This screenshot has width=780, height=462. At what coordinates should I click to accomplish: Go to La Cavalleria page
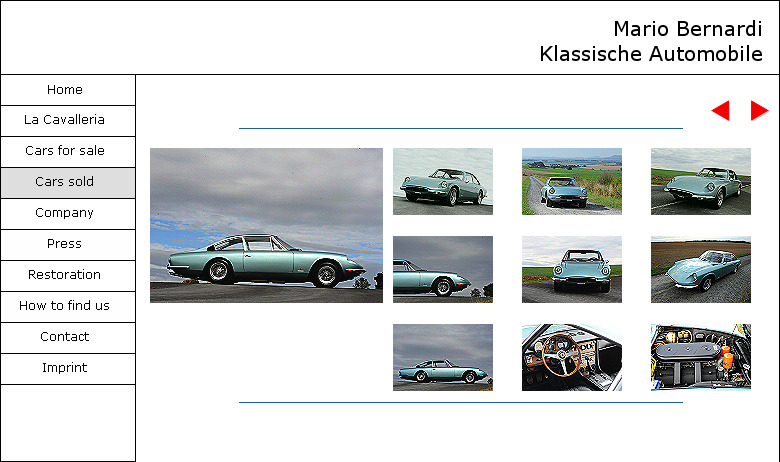pyautogui.click(x=68, y=121)
